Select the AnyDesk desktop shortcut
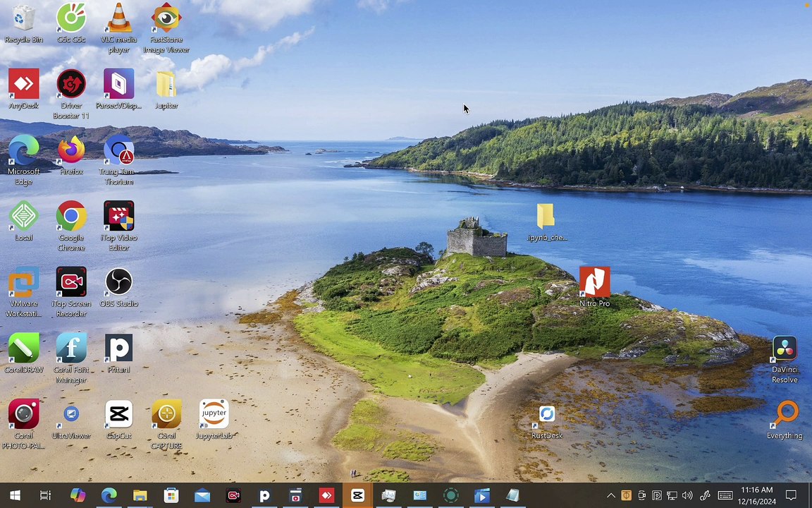812x508 pixels. [x=24, y=86]
